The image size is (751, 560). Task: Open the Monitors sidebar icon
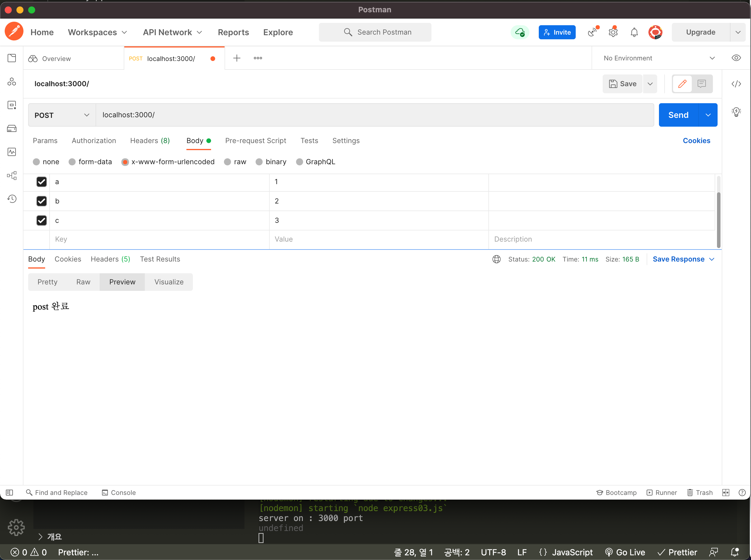[12, 152]
